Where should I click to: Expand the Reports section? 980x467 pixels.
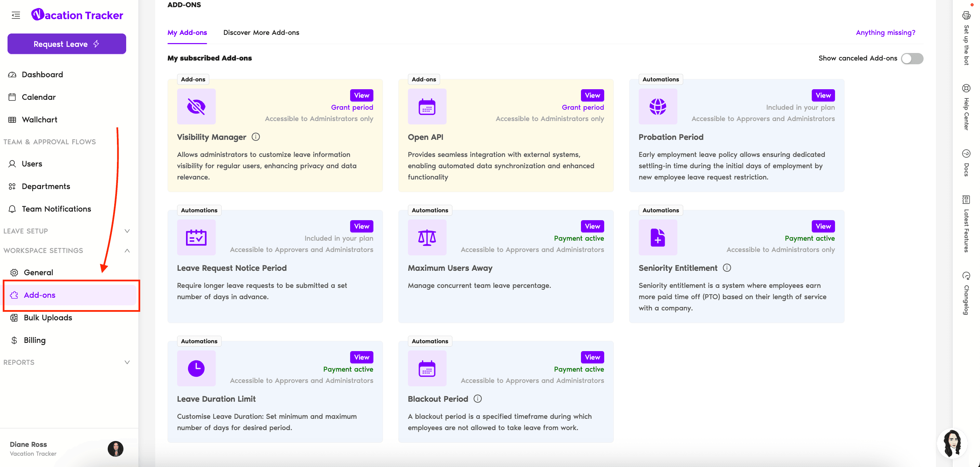pos(127,362)
